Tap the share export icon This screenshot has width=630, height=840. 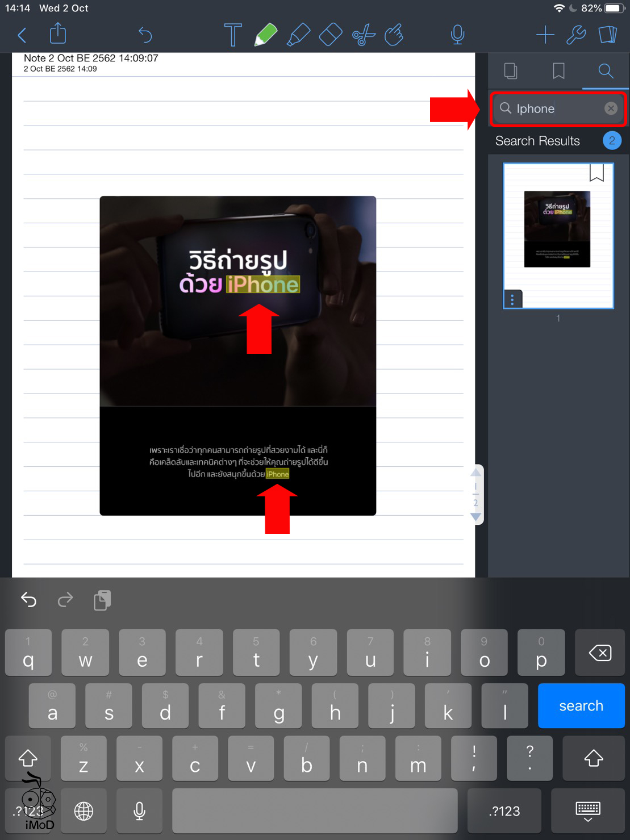click(x=58, y=34)
